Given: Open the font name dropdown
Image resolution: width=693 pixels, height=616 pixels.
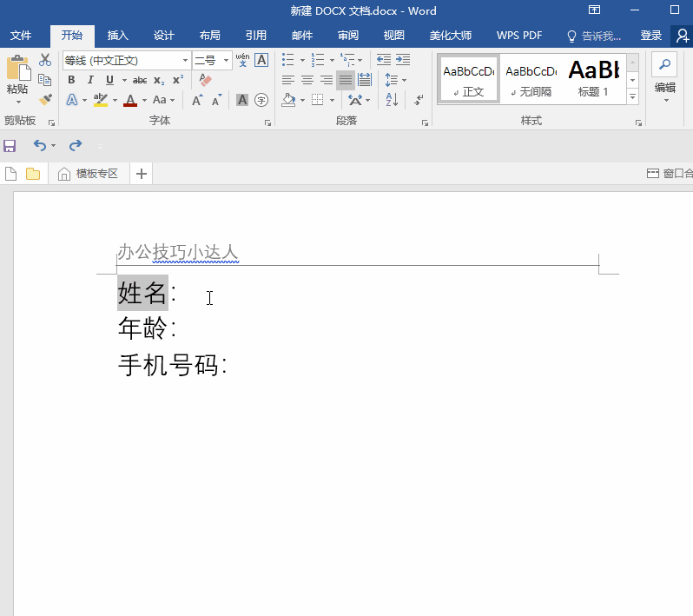Looking at the screenshot, I should (x=185, y=60).
